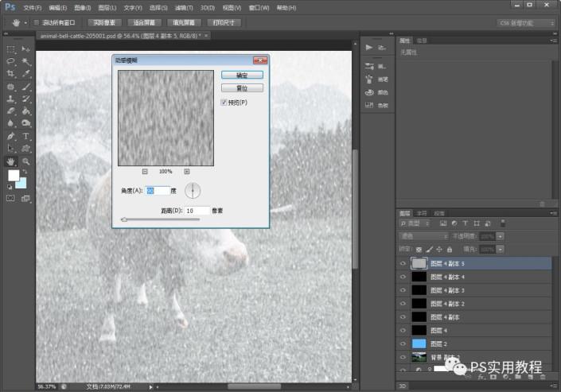
Task: Open the layer opacity dropdown arrow
Action: (x=501, y=236)
